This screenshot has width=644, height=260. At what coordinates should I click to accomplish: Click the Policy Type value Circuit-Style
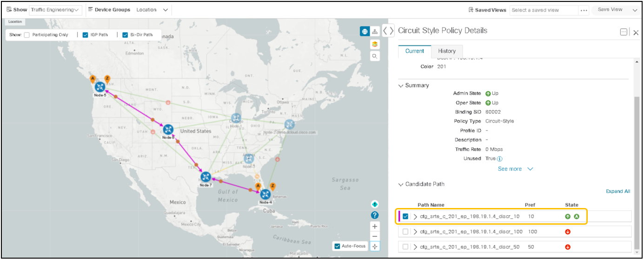tap(499, 121)
